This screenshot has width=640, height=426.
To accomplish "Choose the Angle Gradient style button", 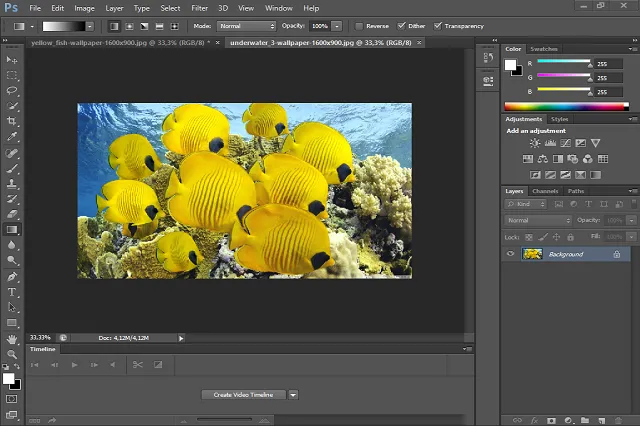I will pyautogui.click(x=144, y=26).
